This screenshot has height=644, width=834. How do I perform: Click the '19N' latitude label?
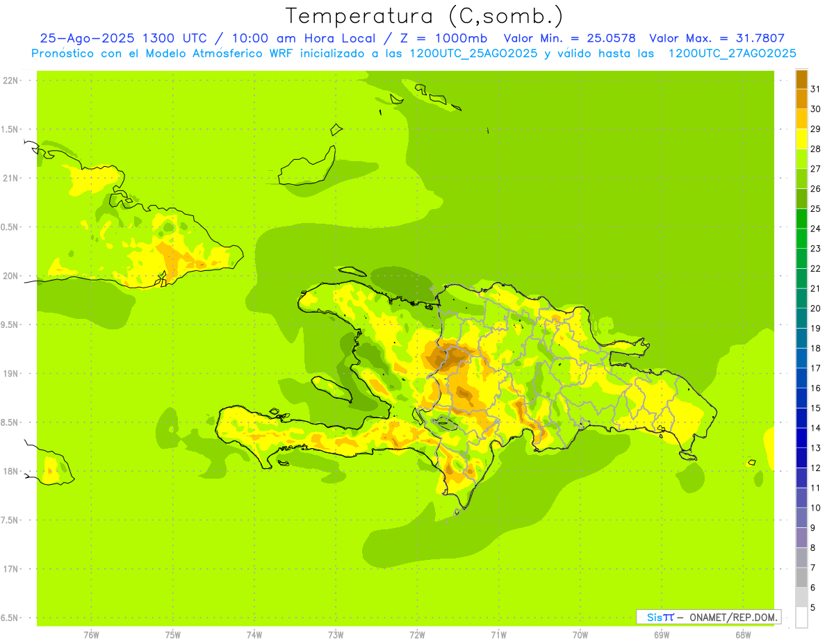[x=11, y=373]
